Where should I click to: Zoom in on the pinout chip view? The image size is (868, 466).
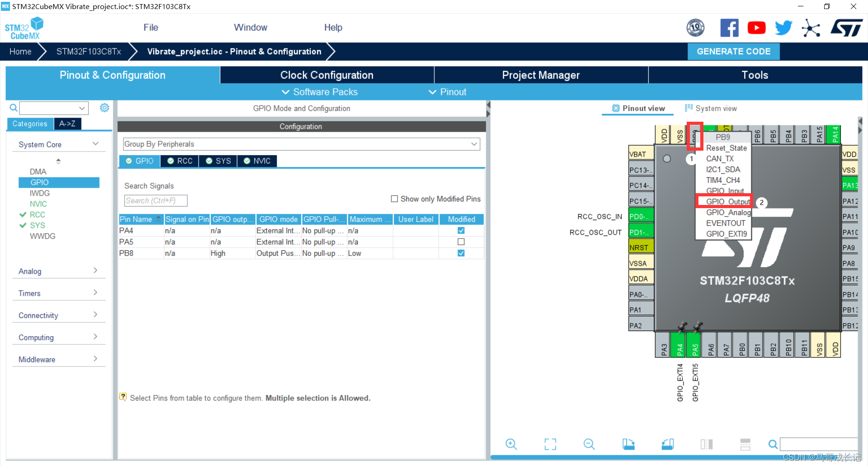coord(511,444)
